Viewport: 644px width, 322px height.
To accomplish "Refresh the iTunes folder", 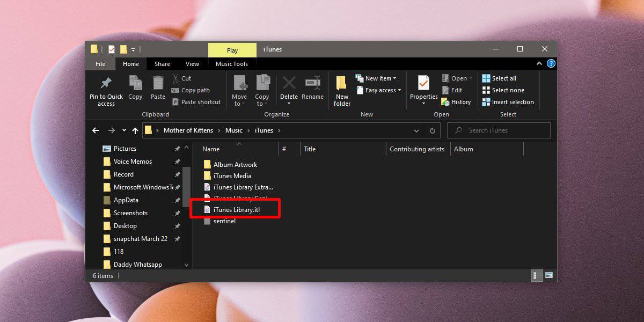I will [432, 130].
